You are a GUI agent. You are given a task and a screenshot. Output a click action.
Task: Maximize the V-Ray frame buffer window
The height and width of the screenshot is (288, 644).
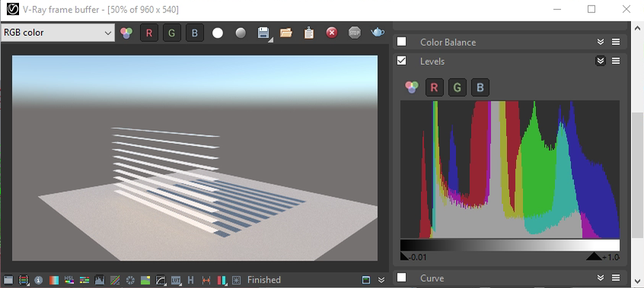591,9
